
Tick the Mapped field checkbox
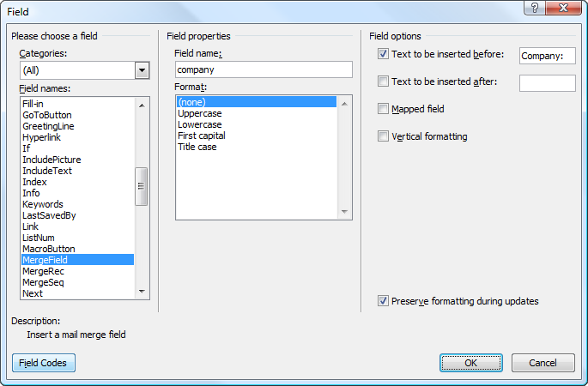(x=383, y=109)
